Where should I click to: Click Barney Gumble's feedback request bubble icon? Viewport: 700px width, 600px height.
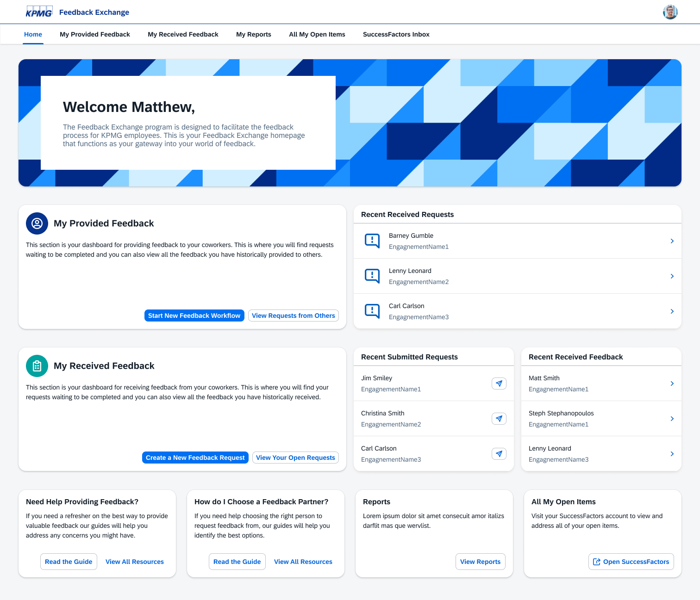click(372, 241)
